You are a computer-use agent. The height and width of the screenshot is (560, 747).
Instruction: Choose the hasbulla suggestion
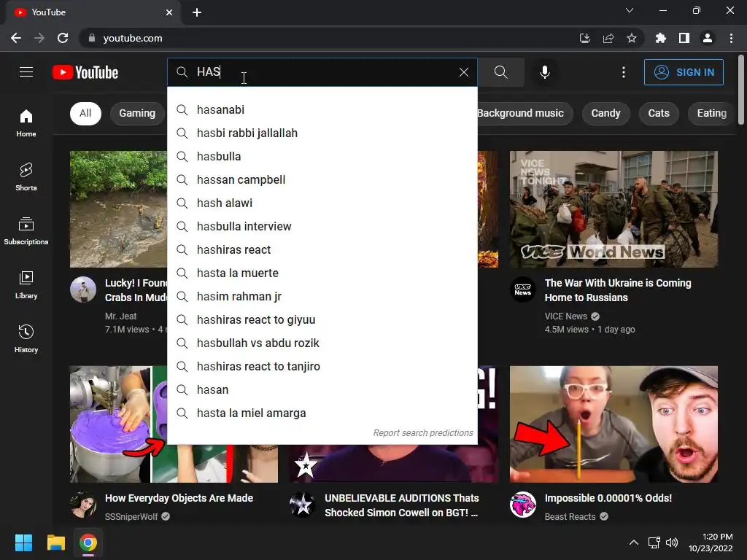tap(322, 156)
